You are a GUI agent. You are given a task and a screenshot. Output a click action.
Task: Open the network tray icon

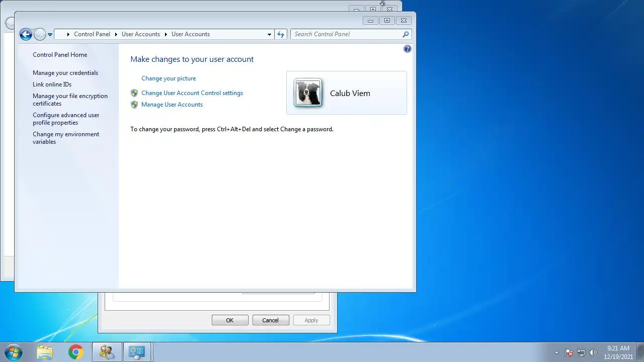click(581, 352)
